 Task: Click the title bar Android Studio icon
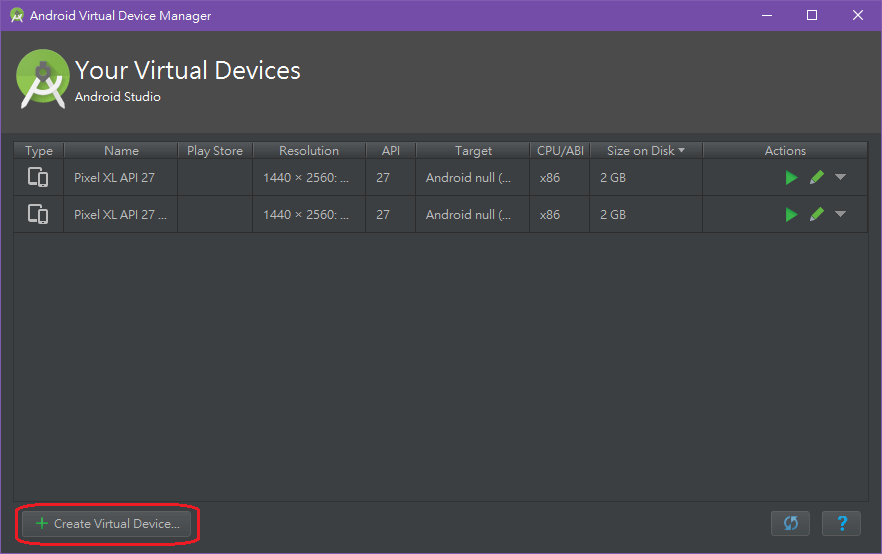(17, 15)
